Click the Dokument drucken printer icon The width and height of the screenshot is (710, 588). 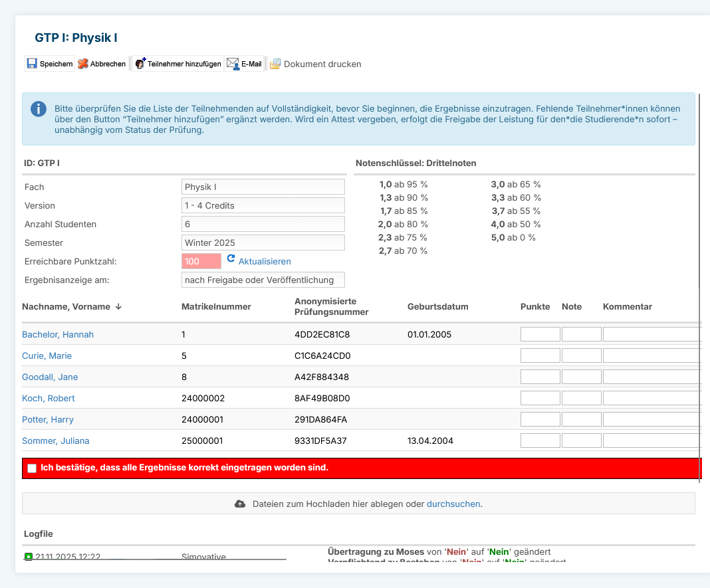275,64
